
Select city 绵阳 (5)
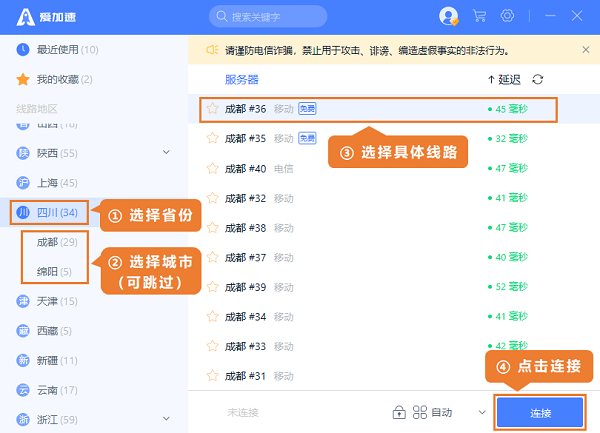click(54, 272)
